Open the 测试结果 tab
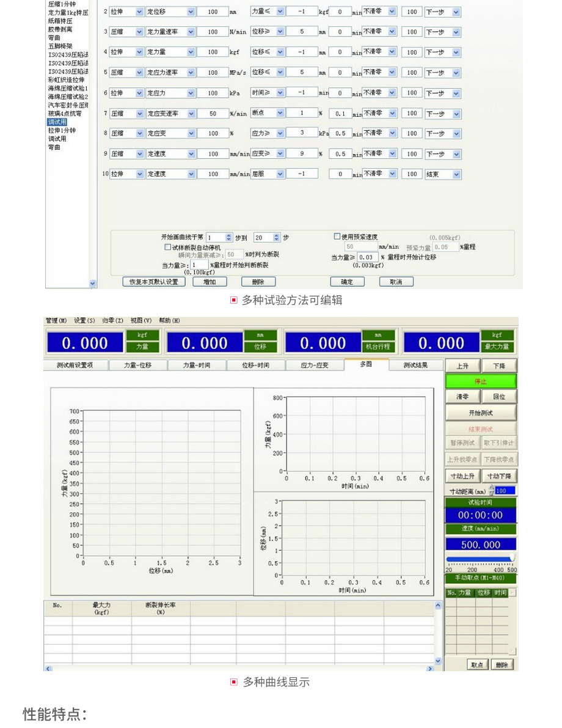Viewport: 562px width, 728px height. point(416,365)
